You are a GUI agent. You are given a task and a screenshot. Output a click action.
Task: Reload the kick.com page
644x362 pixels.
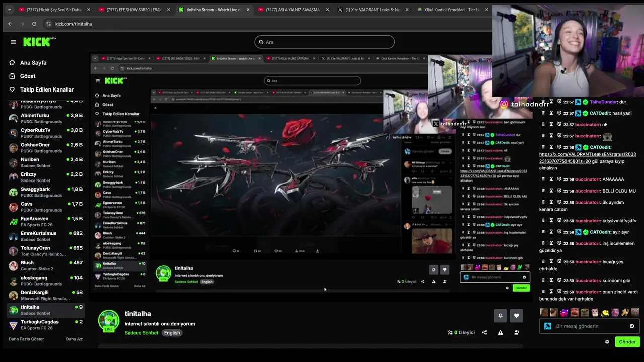click(x=34, y=24)
